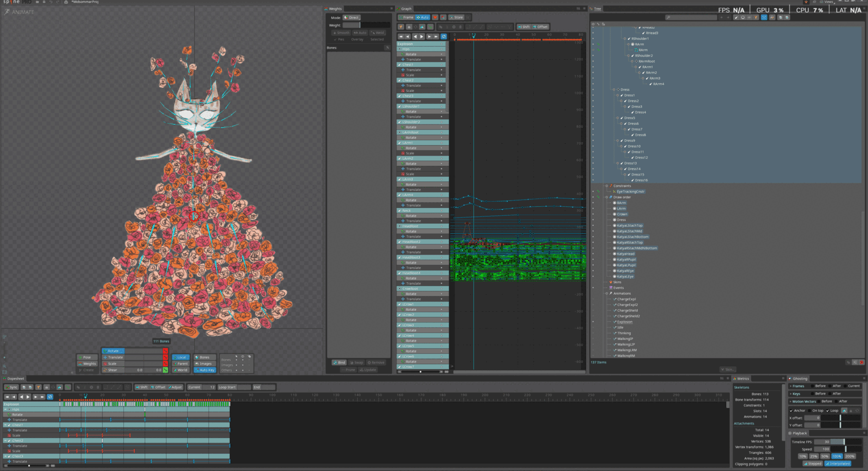This screenshot has height=471, width=868.
Task: Set playback speed to 50%
Action: click(x=825, y=456)
